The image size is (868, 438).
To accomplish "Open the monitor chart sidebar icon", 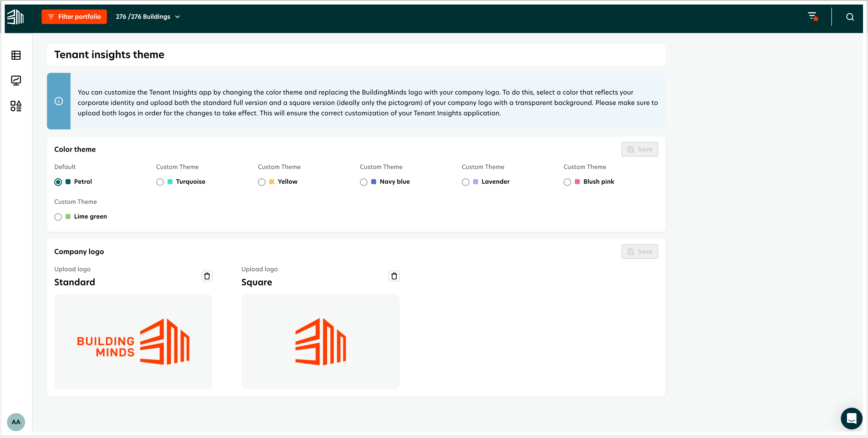I will (16, 81).
